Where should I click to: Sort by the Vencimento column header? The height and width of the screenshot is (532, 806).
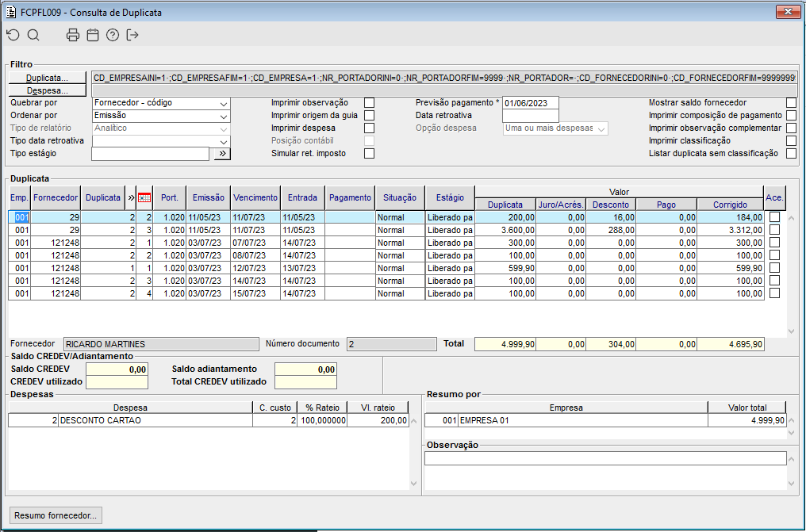(255, 197)
